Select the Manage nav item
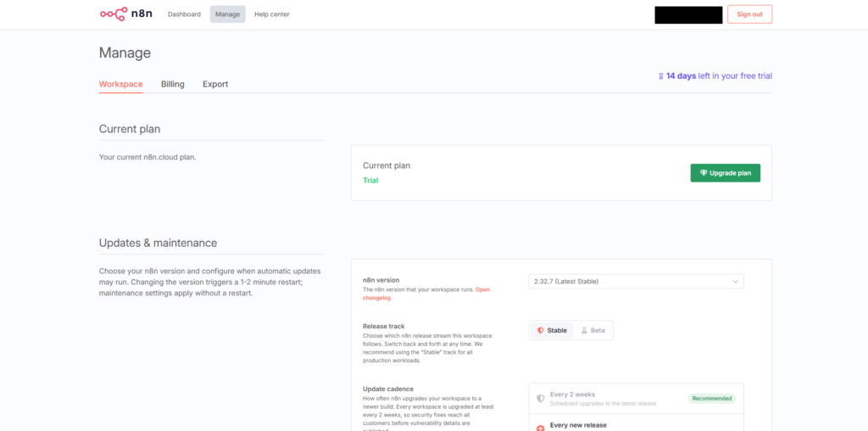This screenshot has width=868, height=431. click(227, 14)
